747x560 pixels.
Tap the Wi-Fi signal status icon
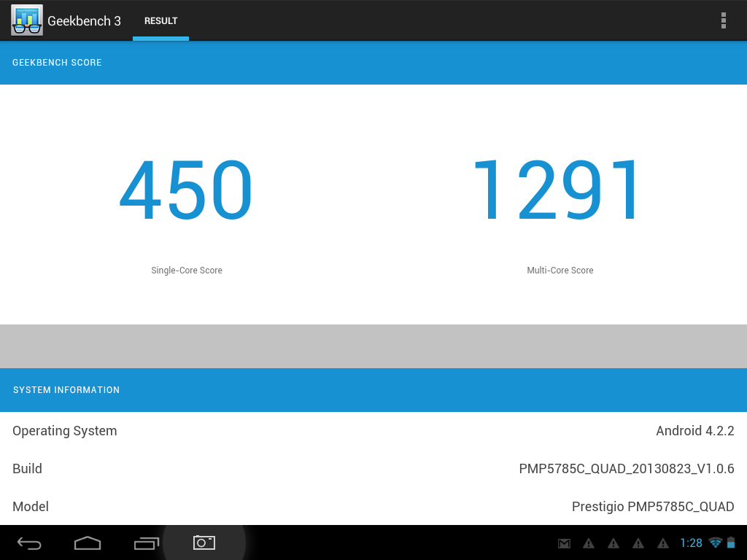coord(715,542)
